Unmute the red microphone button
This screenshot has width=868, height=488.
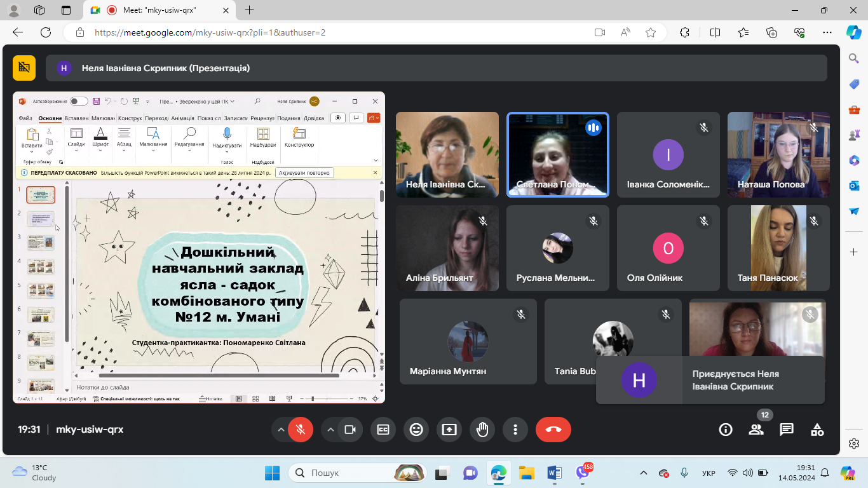point(301,430)
